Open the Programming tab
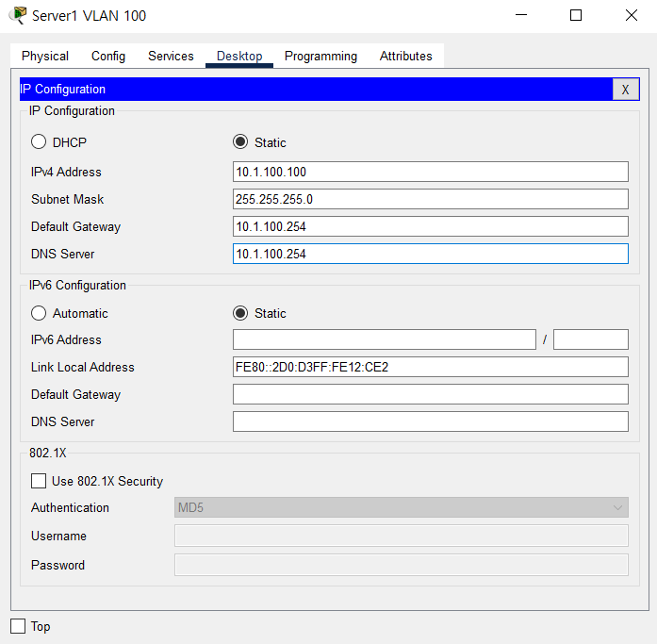Viewport: 657px width, 644px height. pos(320,56)
